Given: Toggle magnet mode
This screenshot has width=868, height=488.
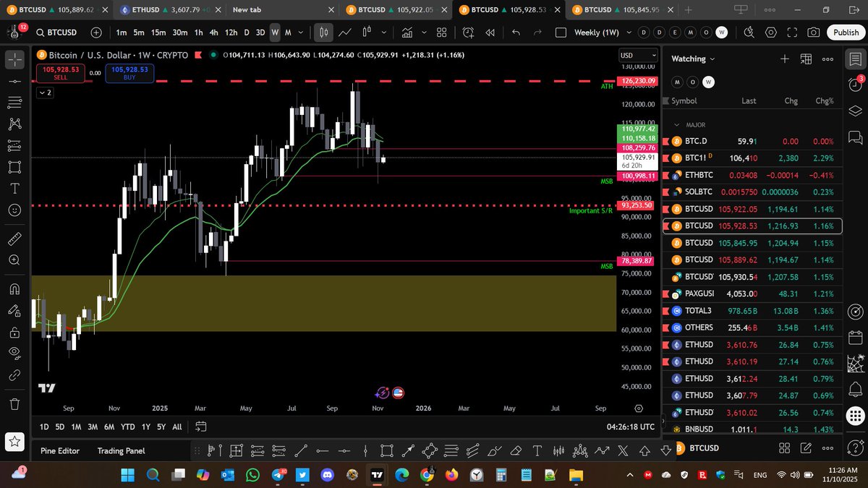Looking at the screenshot, I should click(14, 288).
